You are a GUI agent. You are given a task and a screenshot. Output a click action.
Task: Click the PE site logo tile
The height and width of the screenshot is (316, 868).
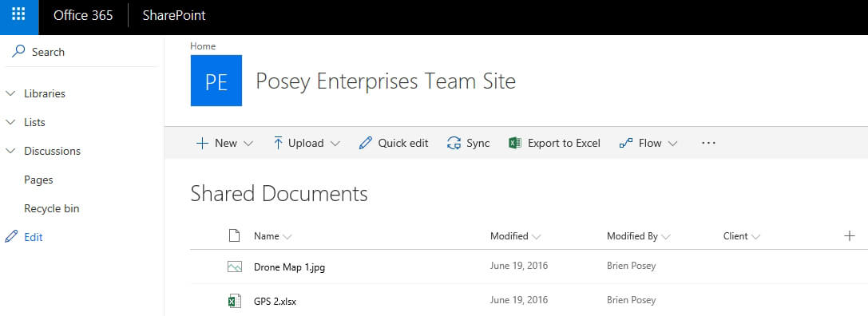click(x=216, y=81)
